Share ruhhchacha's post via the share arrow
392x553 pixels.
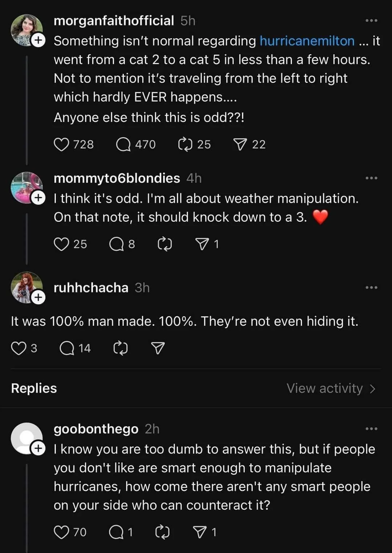pyautogui.click(x=157, y=348)
